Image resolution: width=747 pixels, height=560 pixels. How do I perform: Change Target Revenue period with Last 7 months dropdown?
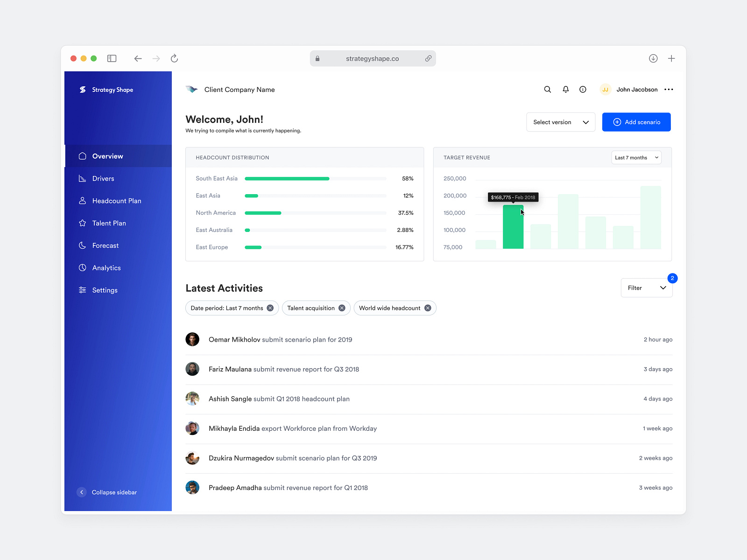tap(636, 157)
